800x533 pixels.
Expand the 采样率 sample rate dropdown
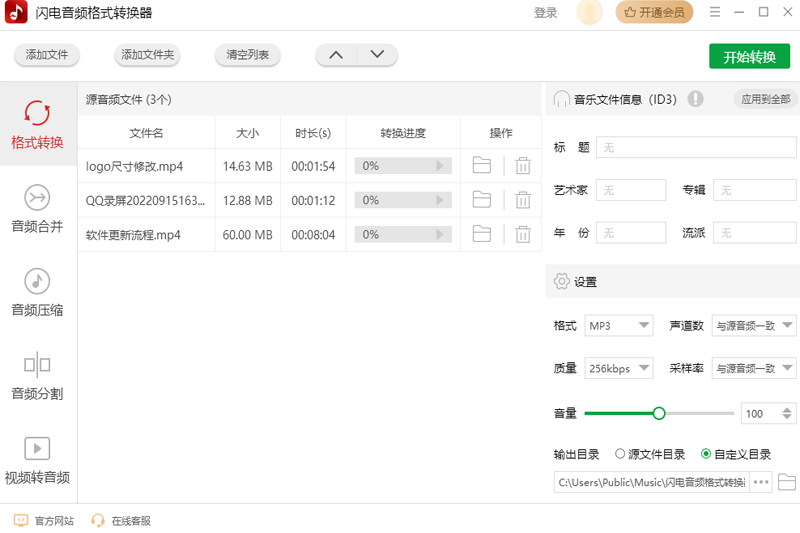pos(754,368)
